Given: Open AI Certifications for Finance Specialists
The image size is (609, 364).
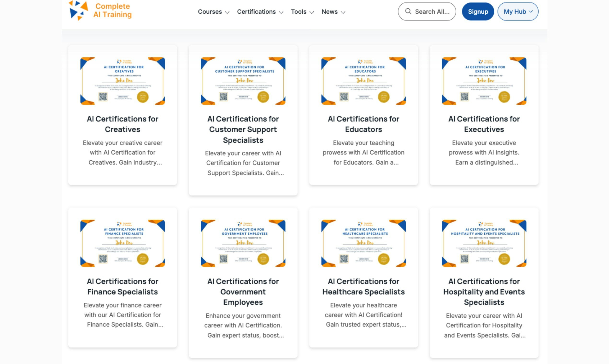Looking at the screenshot, I should point(122,286).
